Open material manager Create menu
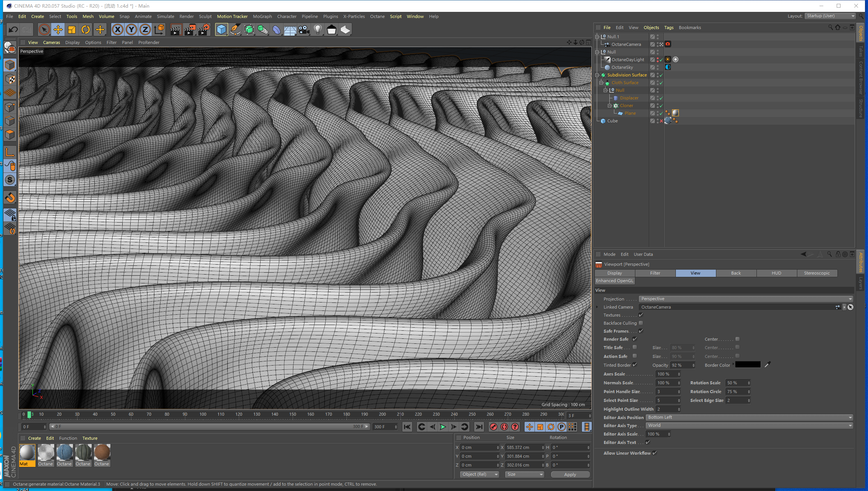 34,438
